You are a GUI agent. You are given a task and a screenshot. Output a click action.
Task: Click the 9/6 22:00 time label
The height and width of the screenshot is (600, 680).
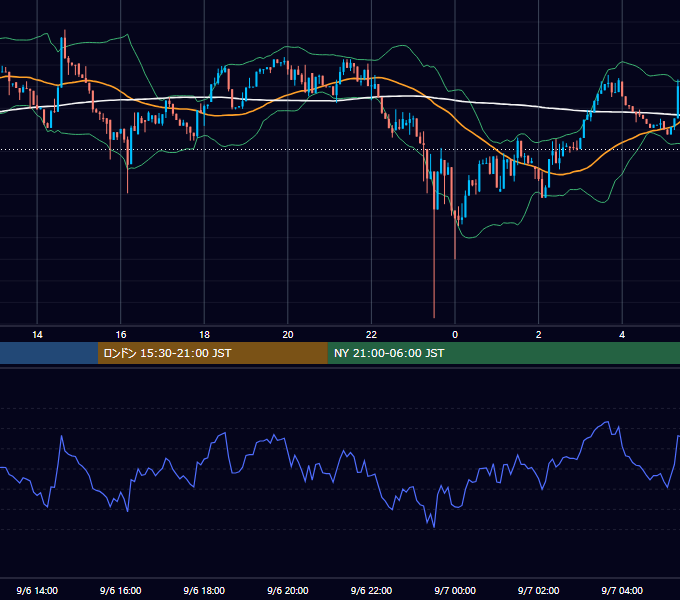coord(371,590)
